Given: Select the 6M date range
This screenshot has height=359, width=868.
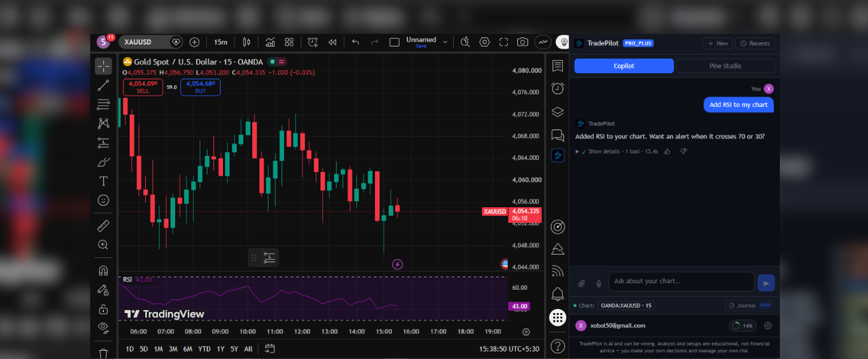Looking at the screenshot, I should click(x=188, y=349).
